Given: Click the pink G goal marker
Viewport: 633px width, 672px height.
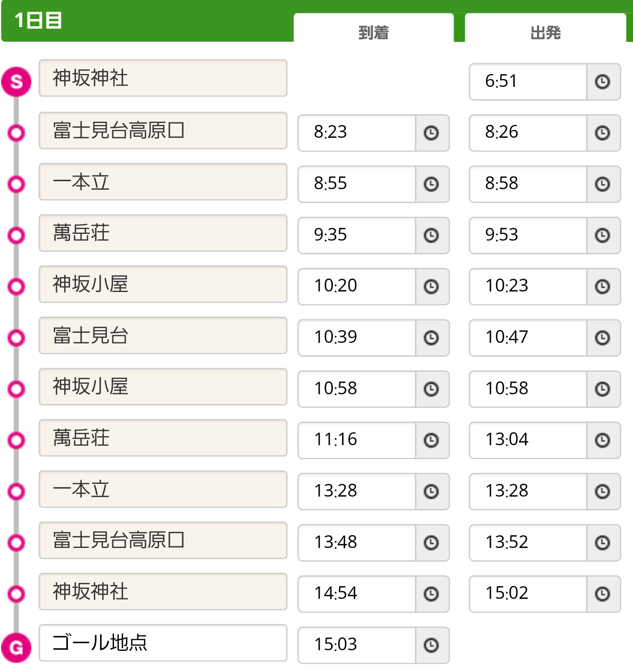Looking at the screenshot, I should pyautogui.click(x=16, y=647).
